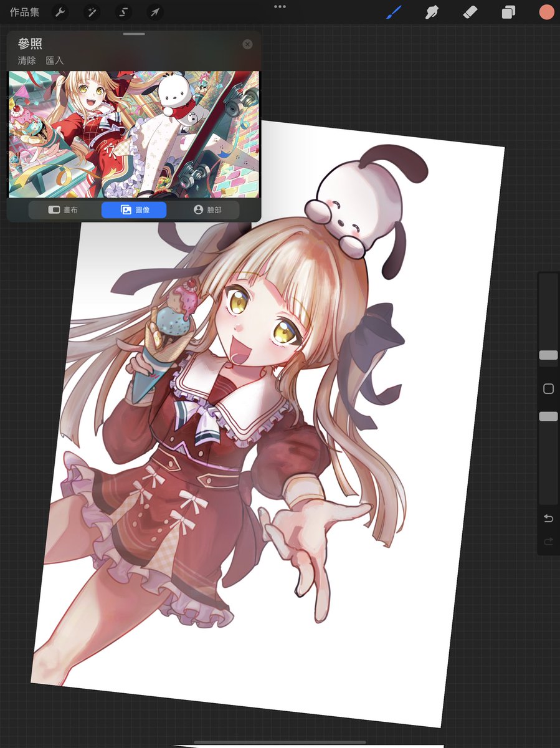This screenshot has height=748, width=560.
Task: Close the 參照 reference panel
Action: point(247,44)
